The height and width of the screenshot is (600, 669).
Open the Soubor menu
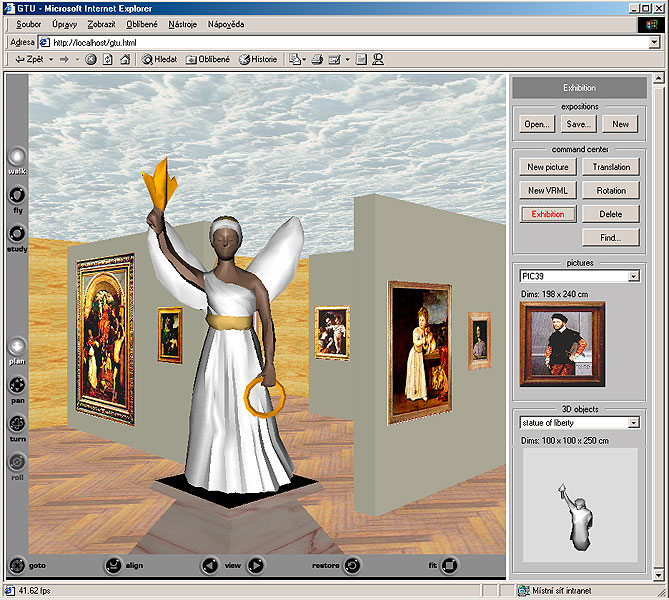pyautogui.click(x=29, y=24)
